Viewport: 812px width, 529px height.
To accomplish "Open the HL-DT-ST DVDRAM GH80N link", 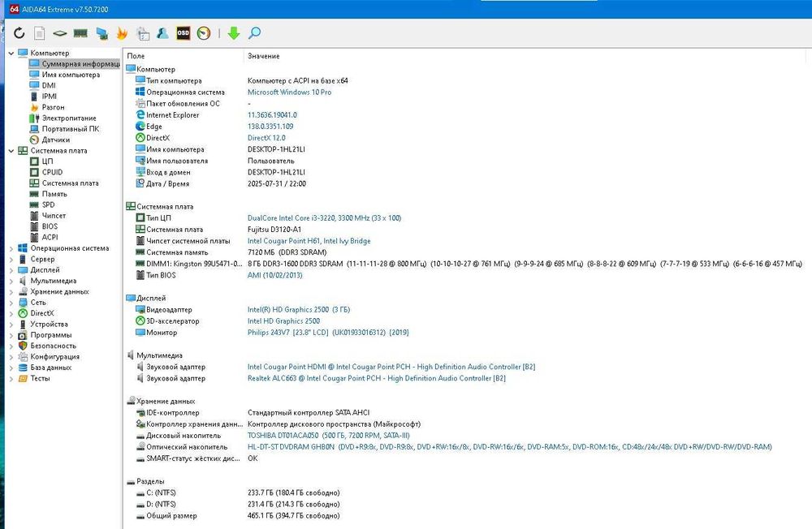I will 510,447.
